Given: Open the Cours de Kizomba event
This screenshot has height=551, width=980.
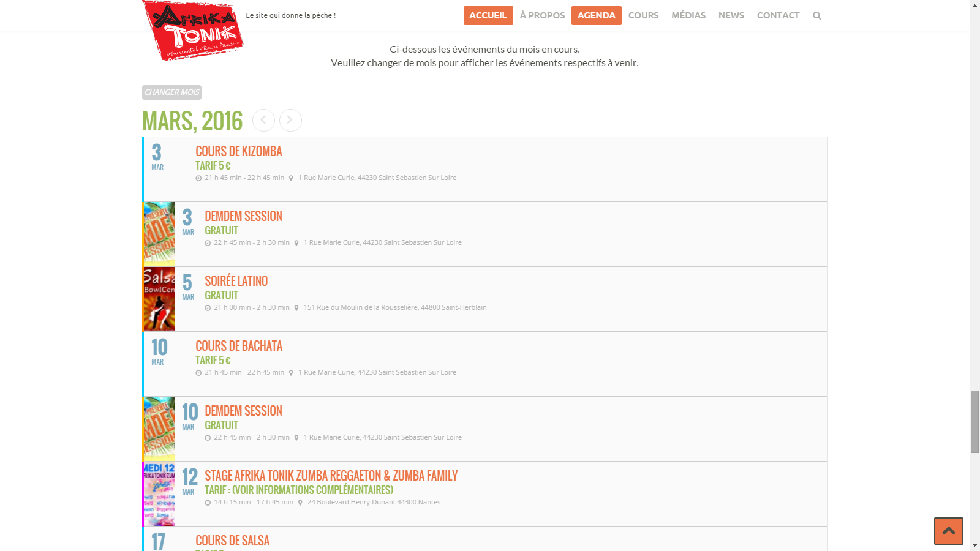Looking at the screenshot, I should [x=239, y=151].
